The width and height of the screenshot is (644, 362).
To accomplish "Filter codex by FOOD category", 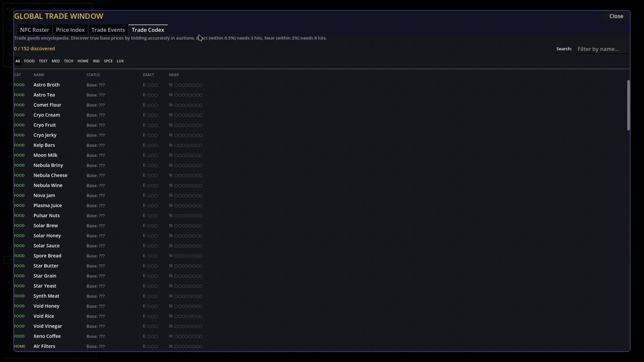I will (x=29, y=61).
